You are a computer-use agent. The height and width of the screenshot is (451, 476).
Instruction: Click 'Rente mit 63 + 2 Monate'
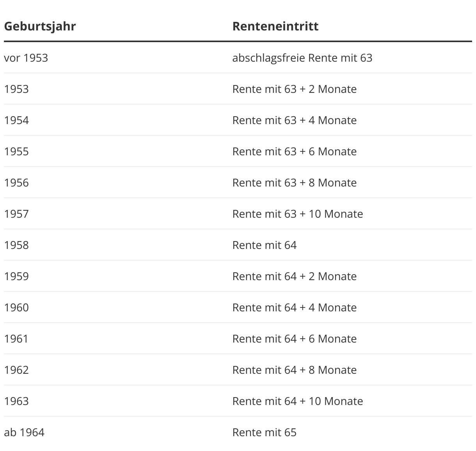pos(295,89)
